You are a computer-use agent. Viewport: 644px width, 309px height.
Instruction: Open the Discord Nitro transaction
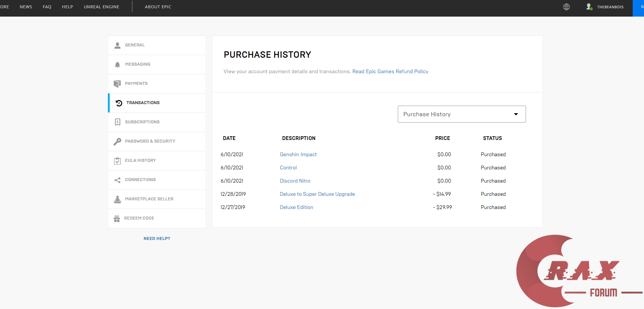(x=295, y=181)
